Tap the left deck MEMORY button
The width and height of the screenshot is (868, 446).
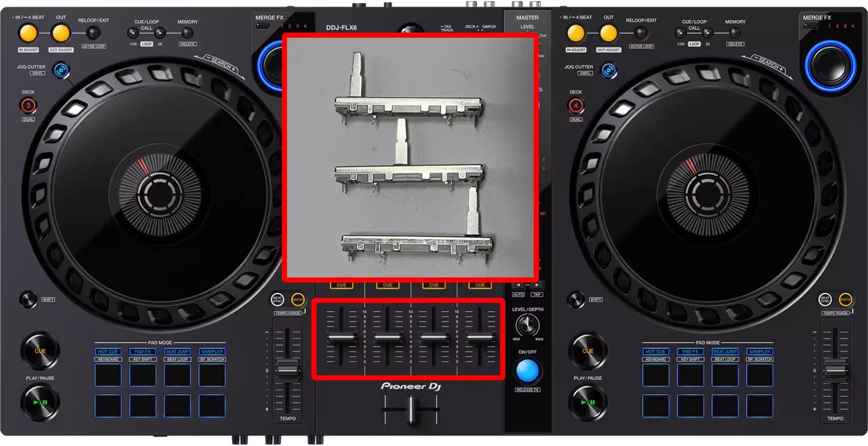click(187, 33)
